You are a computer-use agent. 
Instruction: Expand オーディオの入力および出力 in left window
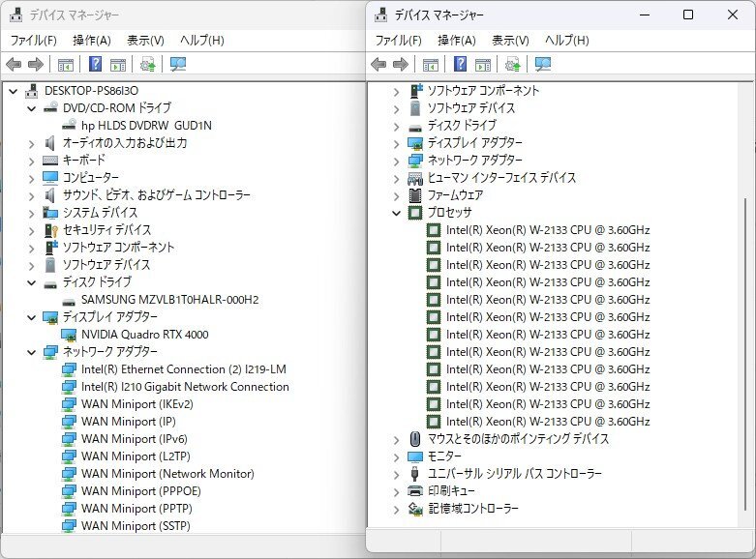click(x=31, y=143)
